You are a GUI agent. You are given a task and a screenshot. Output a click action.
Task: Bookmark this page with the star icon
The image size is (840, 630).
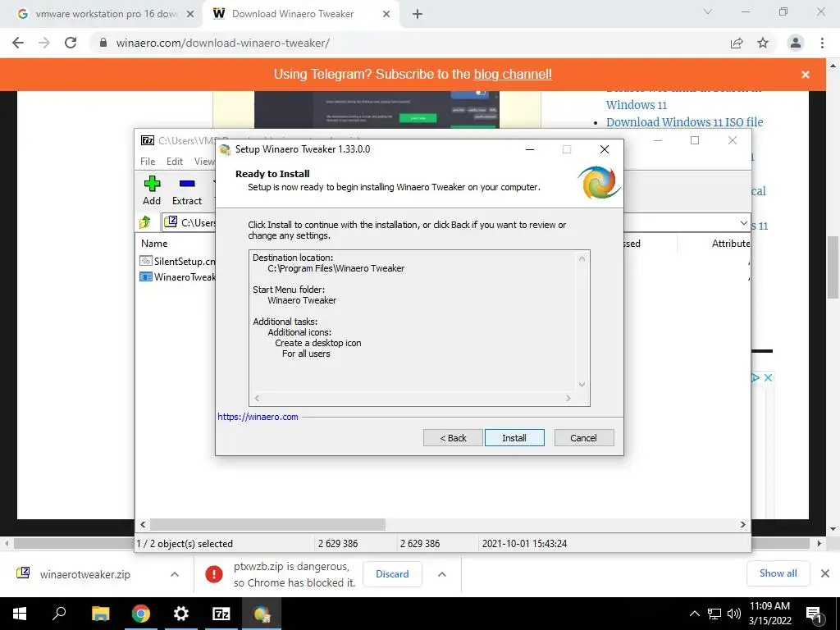coord(763,43)
